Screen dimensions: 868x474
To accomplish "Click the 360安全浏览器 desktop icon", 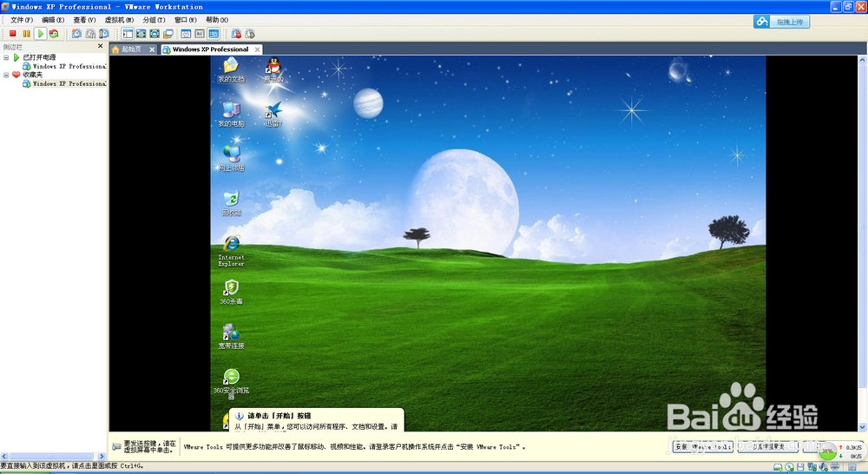I will (231, 384).
